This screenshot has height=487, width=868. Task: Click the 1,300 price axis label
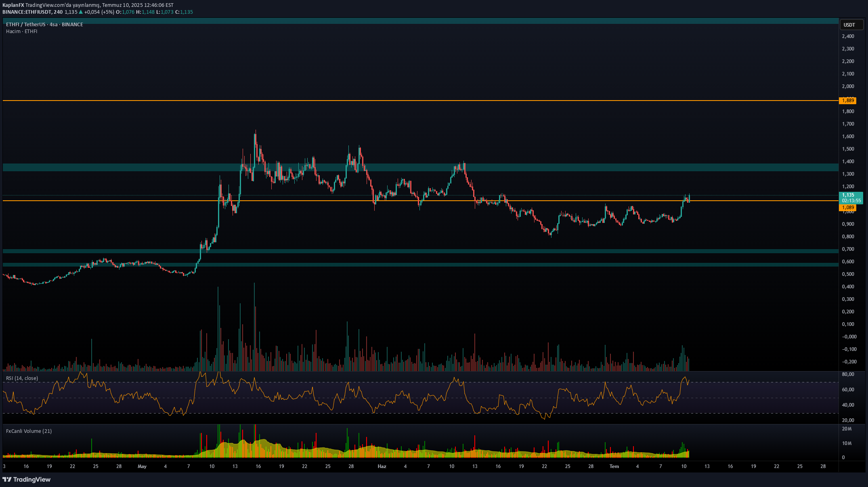(x=848, y=174)
